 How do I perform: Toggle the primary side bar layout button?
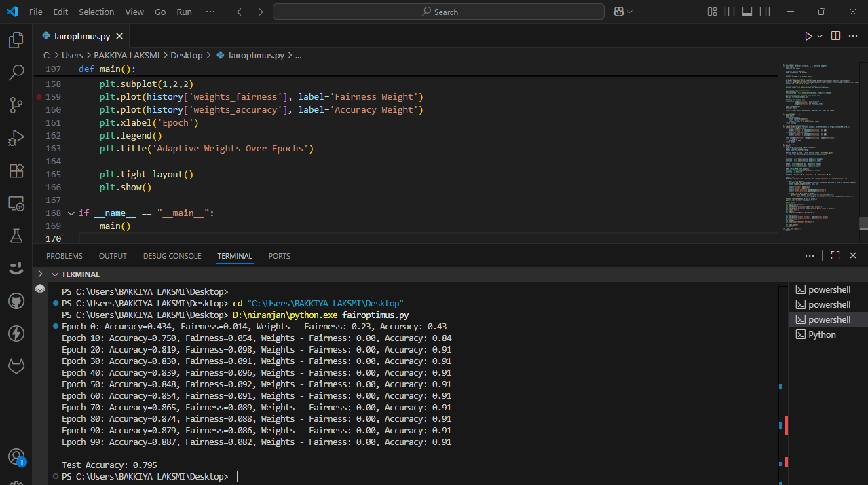point(730,12)
